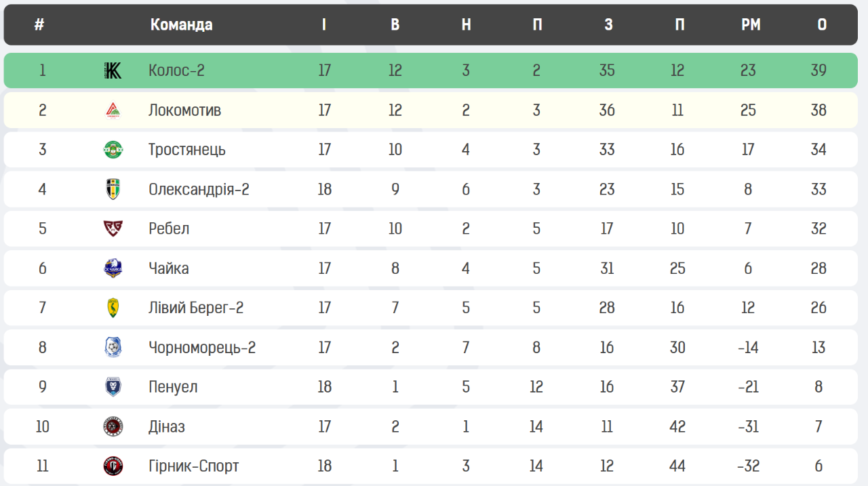Click the Тростянець team logo
The image size is (868, 486).
[113, 150]
